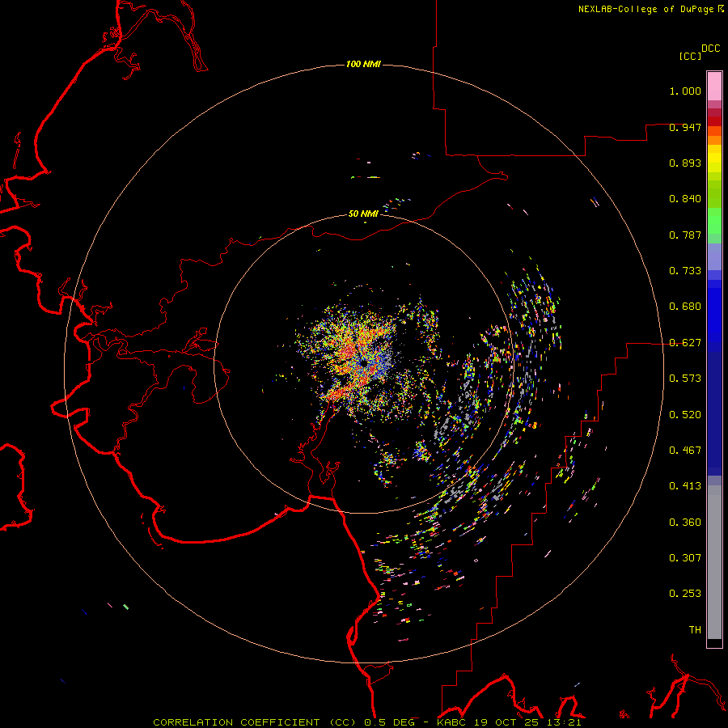Click the 0.680 legend value
Viewport: 728px width, 728px height.
tap(685, 307)
